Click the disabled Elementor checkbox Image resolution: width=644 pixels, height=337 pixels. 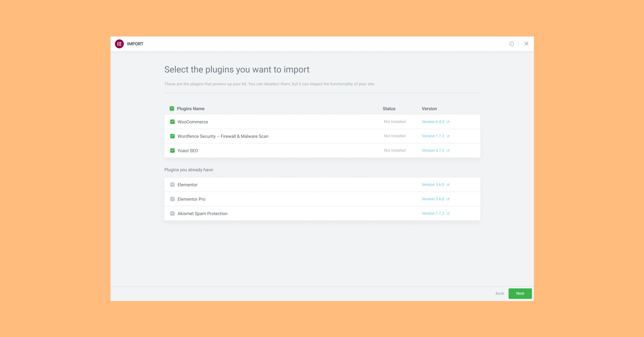pos(172,185)
